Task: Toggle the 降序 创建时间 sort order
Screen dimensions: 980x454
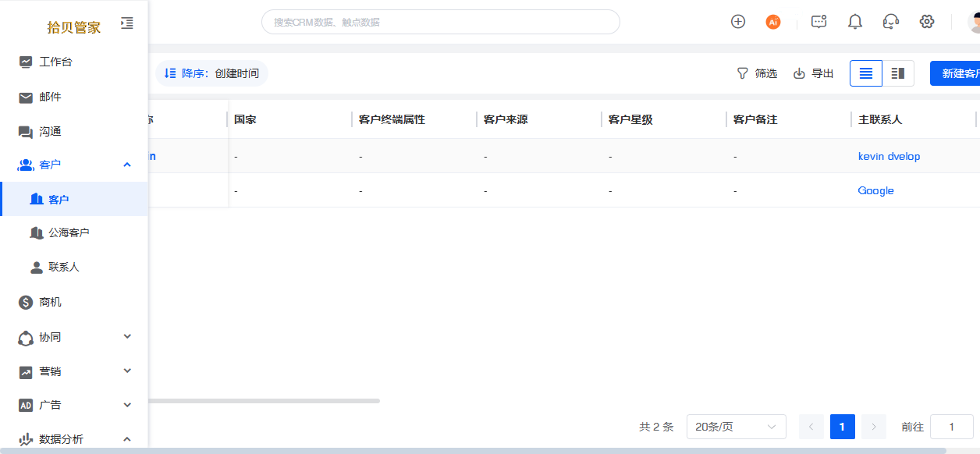Action: point(211,73)
